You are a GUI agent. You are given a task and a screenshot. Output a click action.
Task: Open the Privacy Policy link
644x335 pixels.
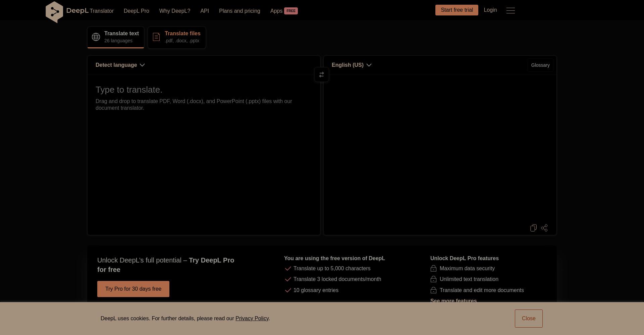coord(252,319)
